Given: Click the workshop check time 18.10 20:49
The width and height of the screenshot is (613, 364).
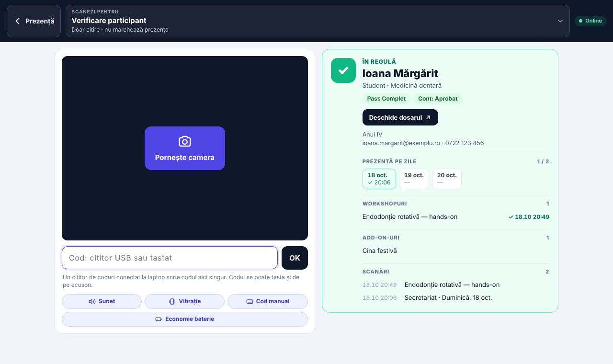Looking at the screenshot, I should tap(529, 217).
